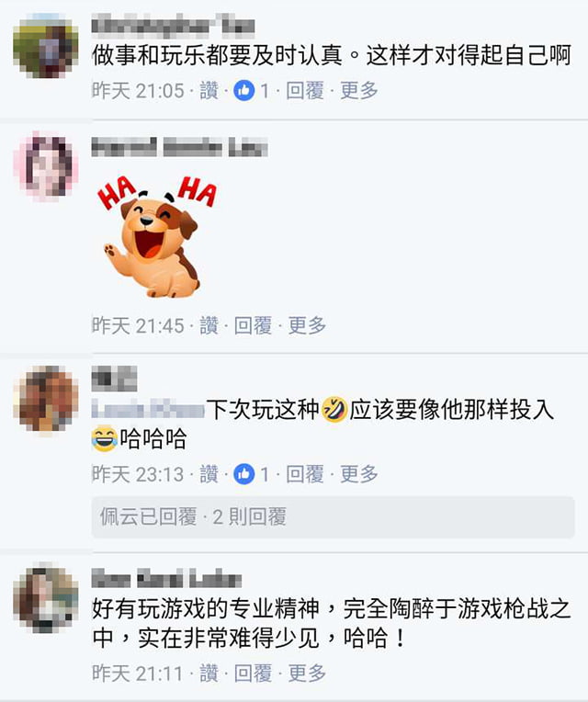Open the laughing dog HA HA sticker
The width and height of the screenshot is (588, 702).
point(156,236)
